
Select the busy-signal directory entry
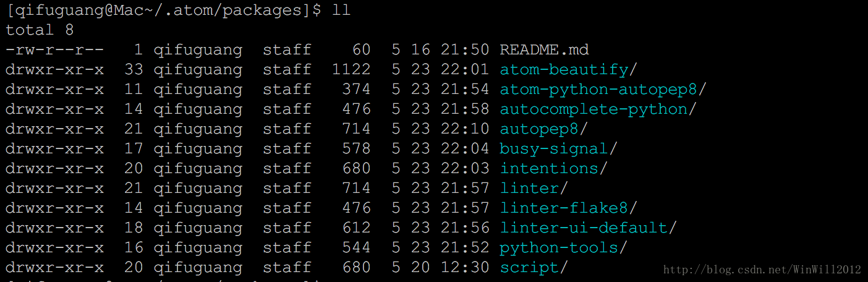tap(554, 148)
